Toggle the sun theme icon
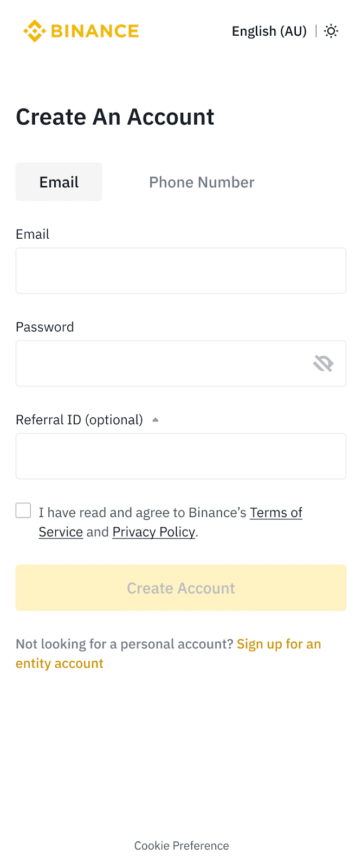The width and height of the screenshot is (362, 868). 331,31
